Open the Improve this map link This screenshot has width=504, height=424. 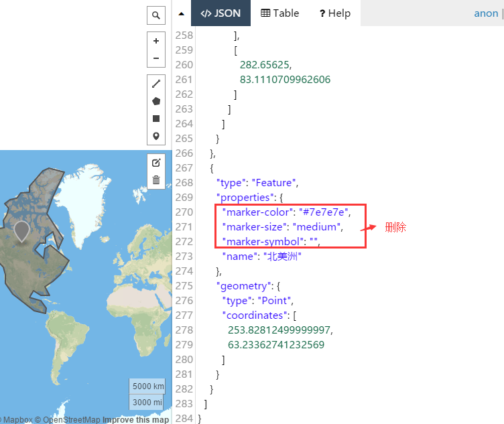(135, 419)
